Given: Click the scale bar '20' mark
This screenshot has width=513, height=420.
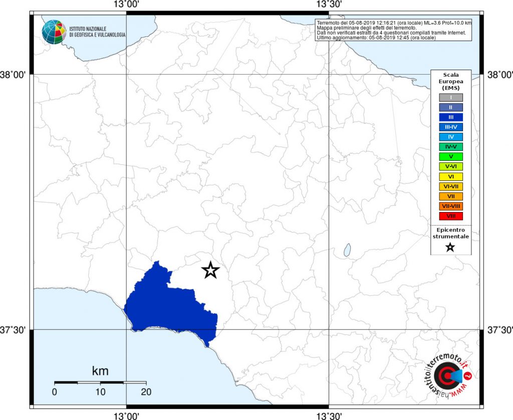Looking at the screenshot, I should tap(146, 392).
